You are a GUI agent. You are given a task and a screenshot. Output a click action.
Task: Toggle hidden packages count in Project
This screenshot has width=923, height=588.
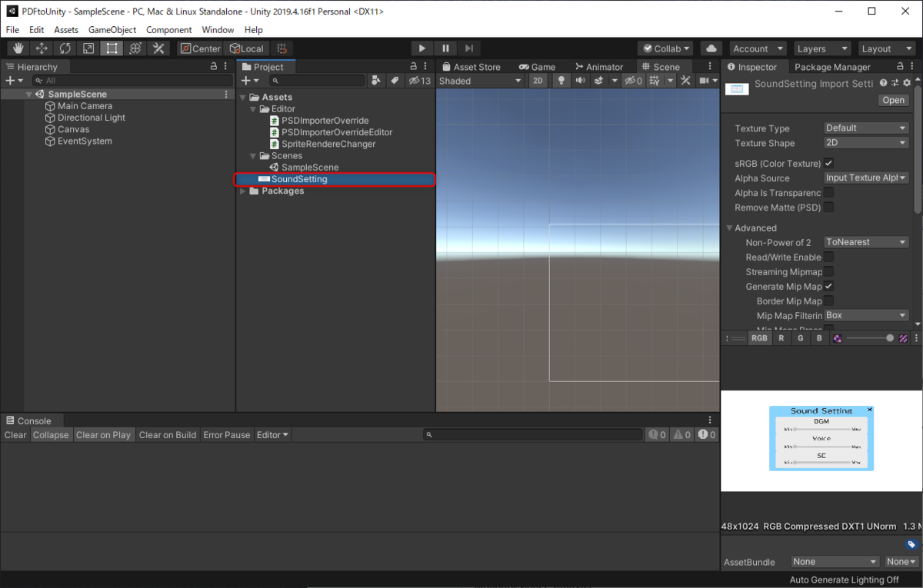click(420, 80)
